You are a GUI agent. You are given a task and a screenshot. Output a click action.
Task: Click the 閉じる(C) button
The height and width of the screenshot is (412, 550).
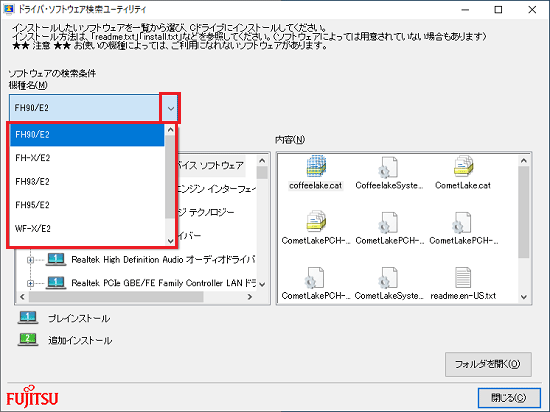click(x=509, y=398)
